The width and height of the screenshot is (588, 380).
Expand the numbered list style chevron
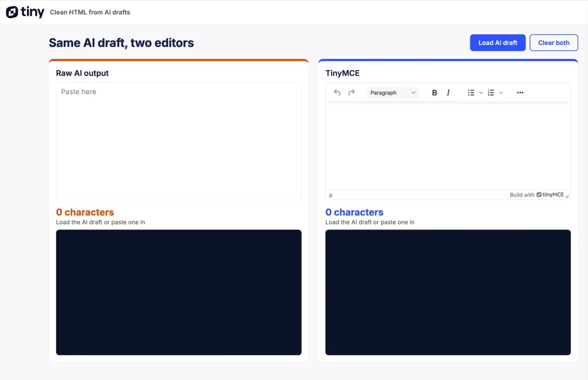(x=501, y=93)
